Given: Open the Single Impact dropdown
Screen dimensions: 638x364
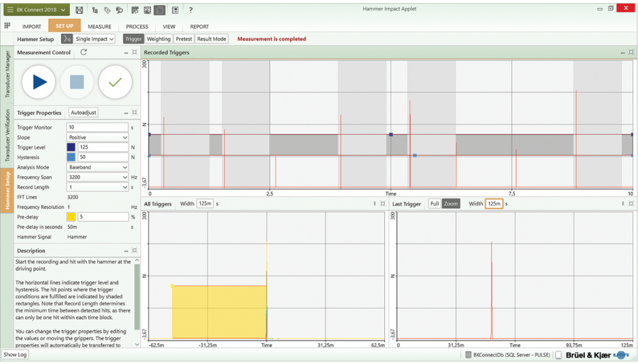Looking at the screenshot, I should click(x=93, y=39).
